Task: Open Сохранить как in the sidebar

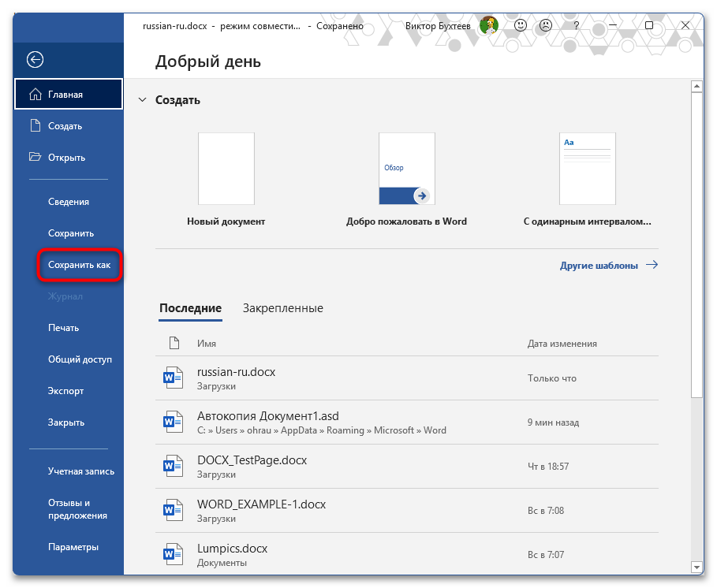Action: [x=79, y=265]
